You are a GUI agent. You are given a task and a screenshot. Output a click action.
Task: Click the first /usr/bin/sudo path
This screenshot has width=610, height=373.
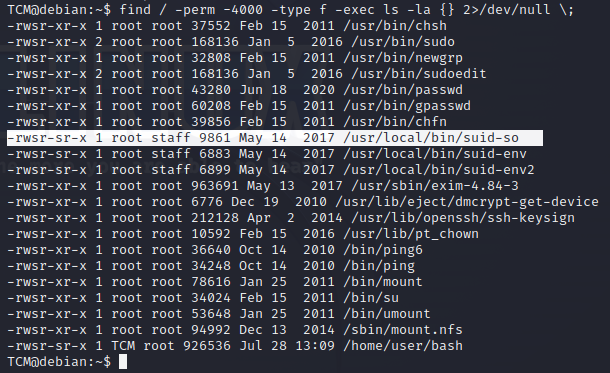tap(403, 42)
